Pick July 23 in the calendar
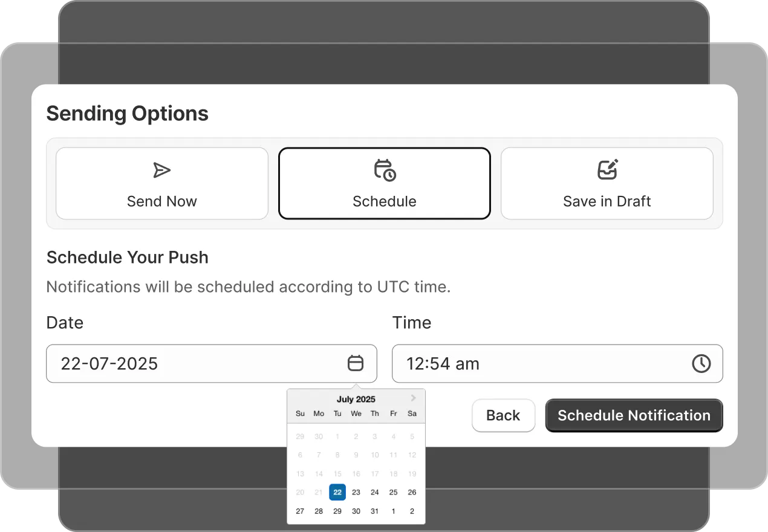 (x=356, y=492)
